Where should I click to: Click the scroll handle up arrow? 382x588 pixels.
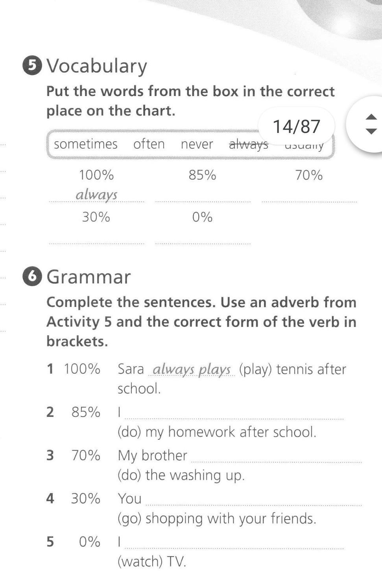(x=371, y=117)
